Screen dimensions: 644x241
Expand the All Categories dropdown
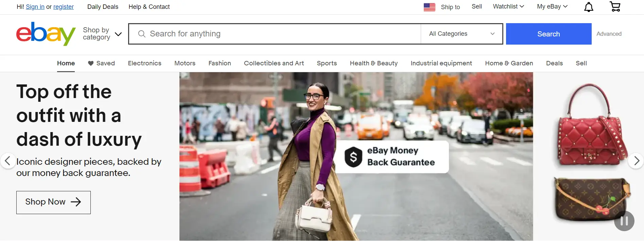tap(462, 34)
